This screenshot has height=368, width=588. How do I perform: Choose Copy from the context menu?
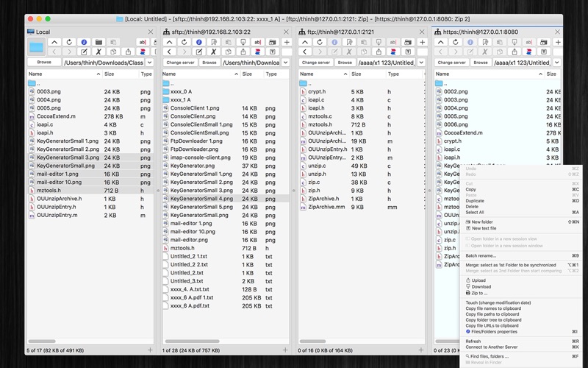[x=470, y=190]
